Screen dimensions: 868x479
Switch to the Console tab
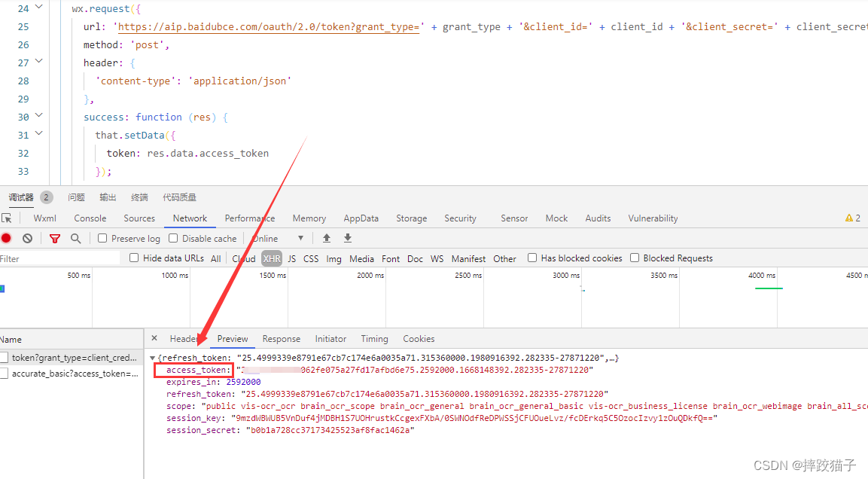(x=90, y=218)
